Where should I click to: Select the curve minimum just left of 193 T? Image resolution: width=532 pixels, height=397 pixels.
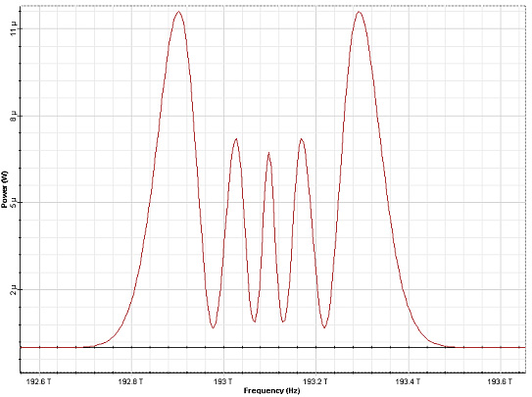coord(213,327)
